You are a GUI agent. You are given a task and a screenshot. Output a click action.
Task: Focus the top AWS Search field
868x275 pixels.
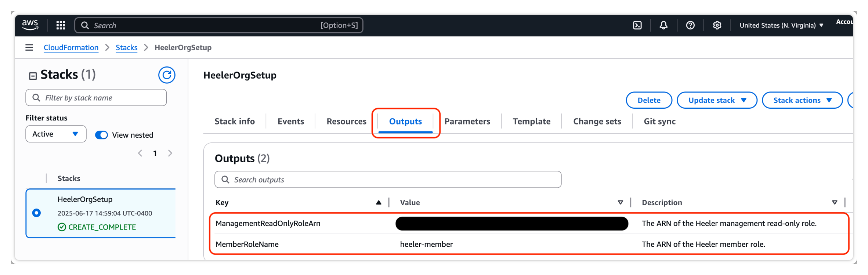pos(219,25)
